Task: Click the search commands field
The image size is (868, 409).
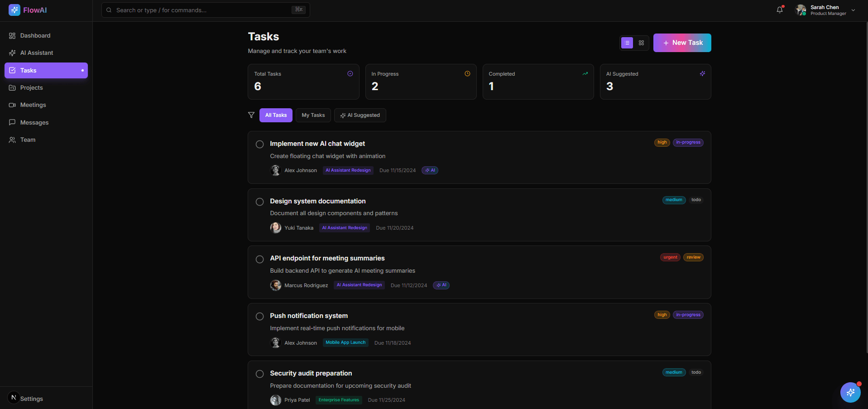Action: point(205,10)
